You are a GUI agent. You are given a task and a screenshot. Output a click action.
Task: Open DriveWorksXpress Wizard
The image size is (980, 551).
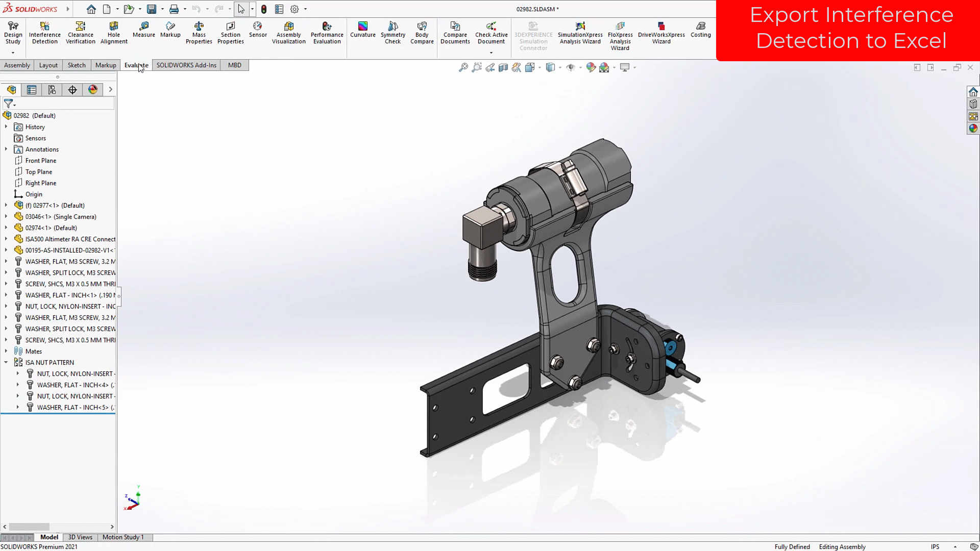661,33
